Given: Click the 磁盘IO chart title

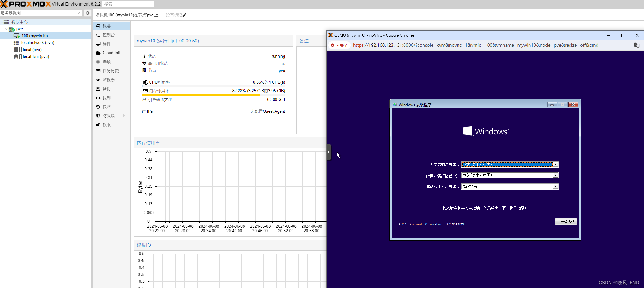Looking at the screenshot, I should click(144, 245).
